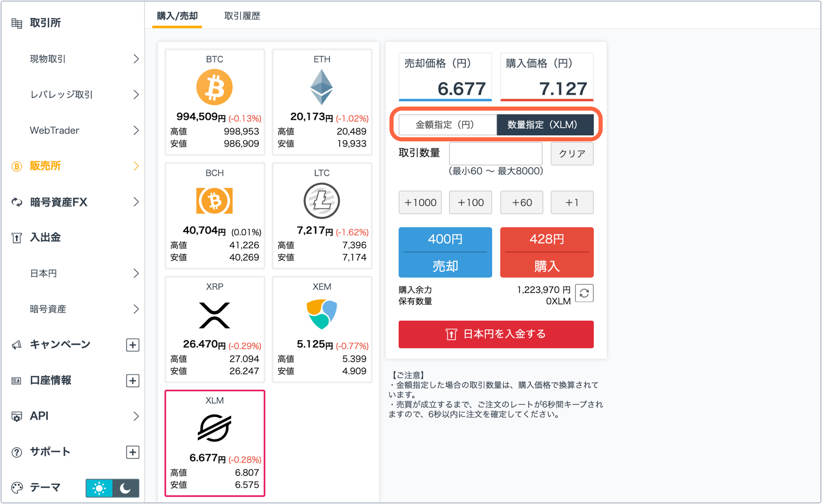Expand 販売所 chevron

(136, 166)
